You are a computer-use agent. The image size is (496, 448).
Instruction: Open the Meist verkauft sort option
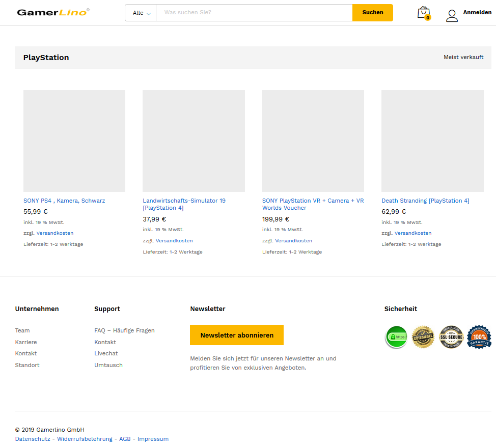[463, 57]
